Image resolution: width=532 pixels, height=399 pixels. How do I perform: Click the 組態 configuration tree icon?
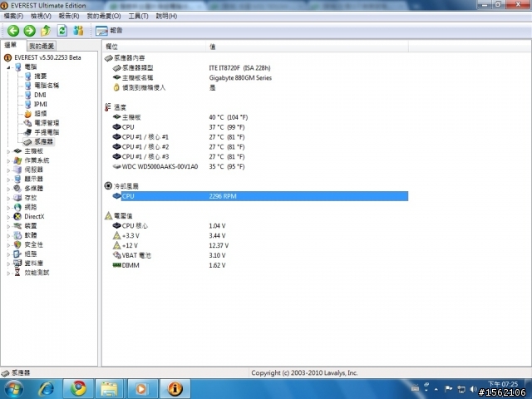click(x=17, y=254)
